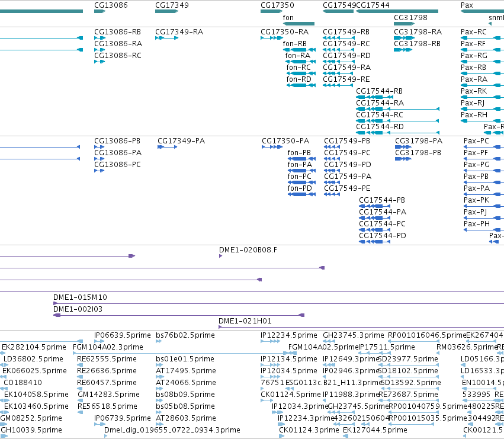Select protein CG17544-PB

382,200
